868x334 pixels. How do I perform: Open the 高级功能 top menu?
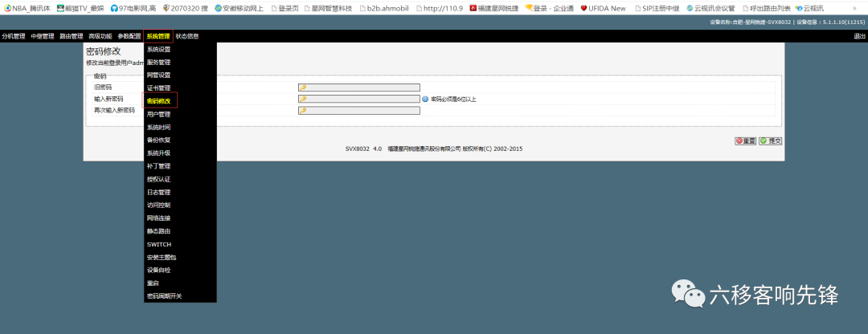(x=100, y=36)
